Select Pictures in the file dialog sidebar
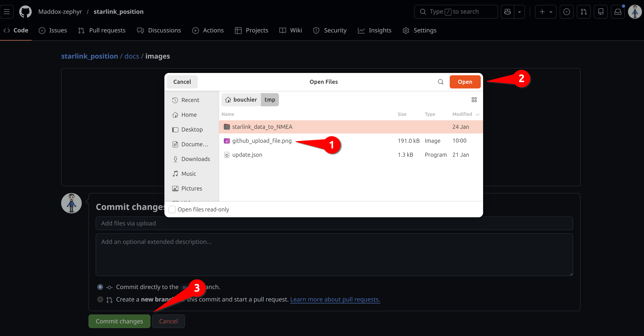644x336 pixels. [192, 188]
